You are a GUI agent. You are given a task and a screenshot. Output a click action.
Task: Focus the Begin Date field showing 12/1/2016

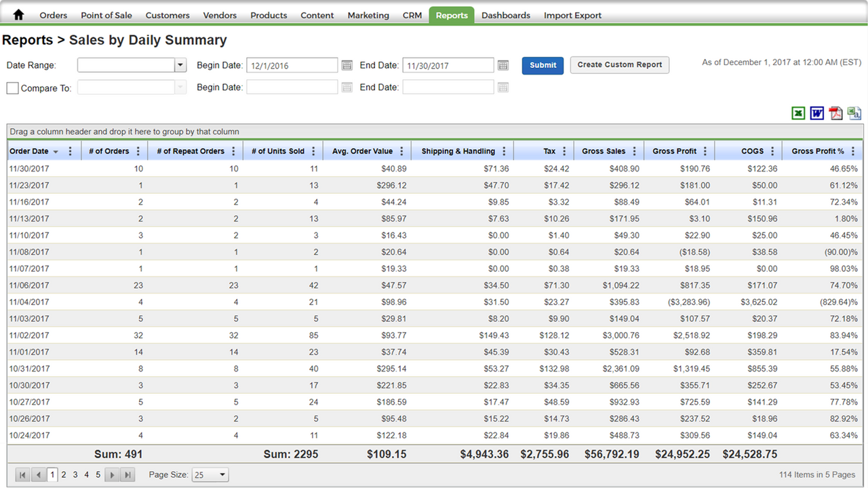coord(292,65)
